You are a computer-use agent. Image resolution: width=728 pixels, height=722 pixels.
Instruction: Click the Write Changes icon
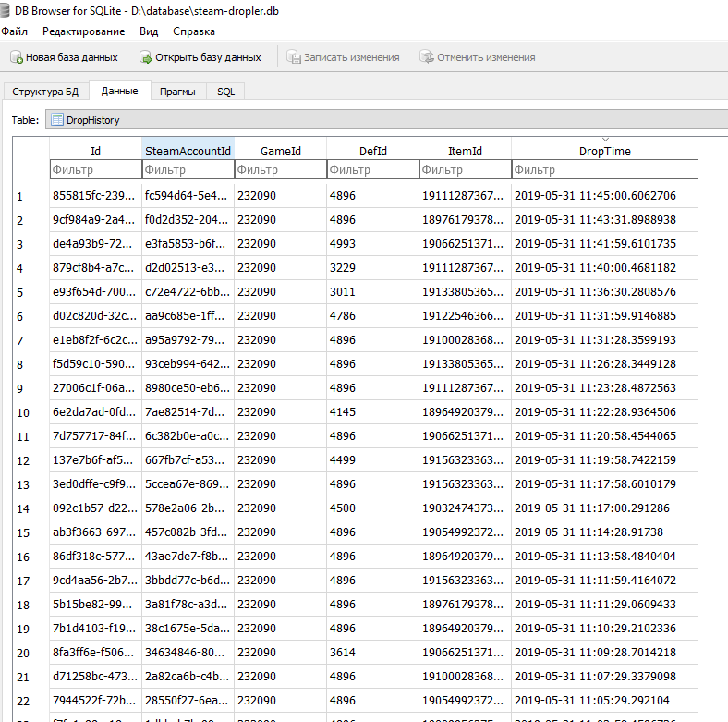point(294,57)
